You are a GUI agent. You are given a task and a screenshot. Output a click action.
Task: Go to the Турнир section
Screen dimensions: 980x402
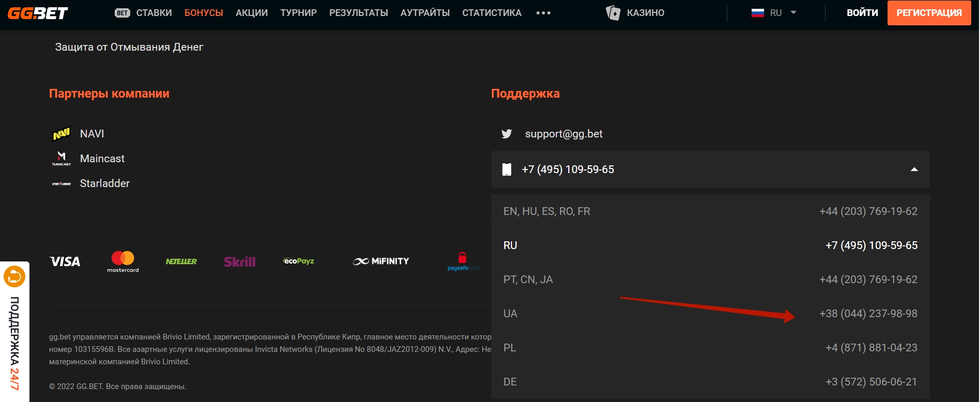pyautogui.click(x=298, y=13)
